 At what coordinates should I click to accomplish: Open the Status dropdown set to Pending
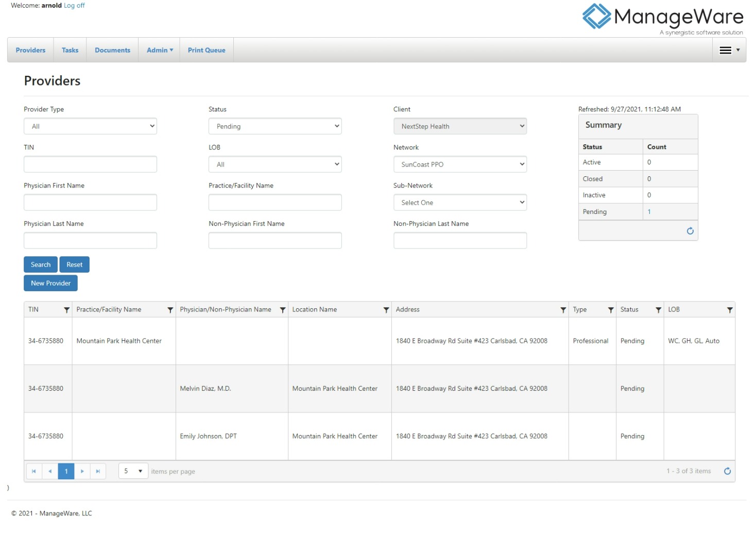(x=275, y=126)
